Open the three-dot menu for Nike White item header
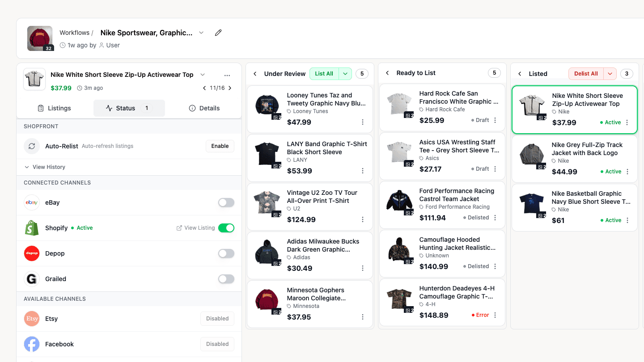 pos(227,75)
